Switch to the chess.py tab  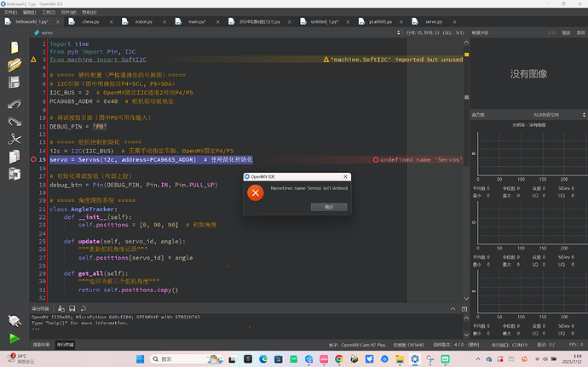pyautogui.click(x=90, y=22)
